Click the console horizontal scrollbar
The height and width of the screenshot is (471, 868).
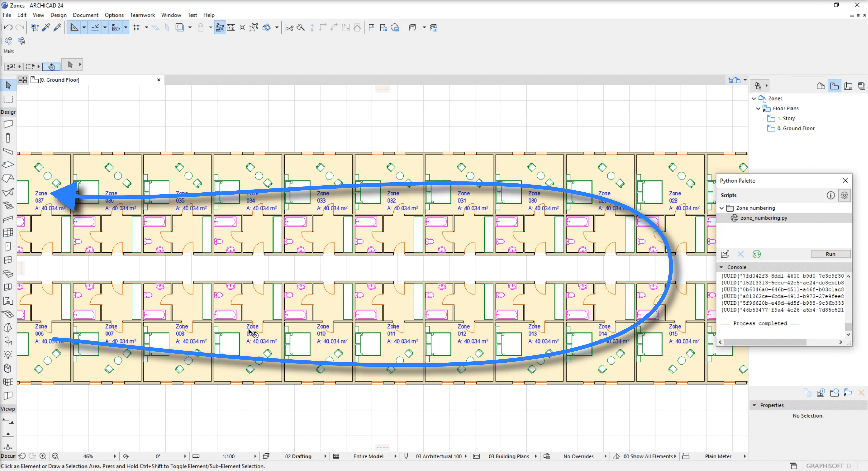pyautogui.click(x=765, y=342)
